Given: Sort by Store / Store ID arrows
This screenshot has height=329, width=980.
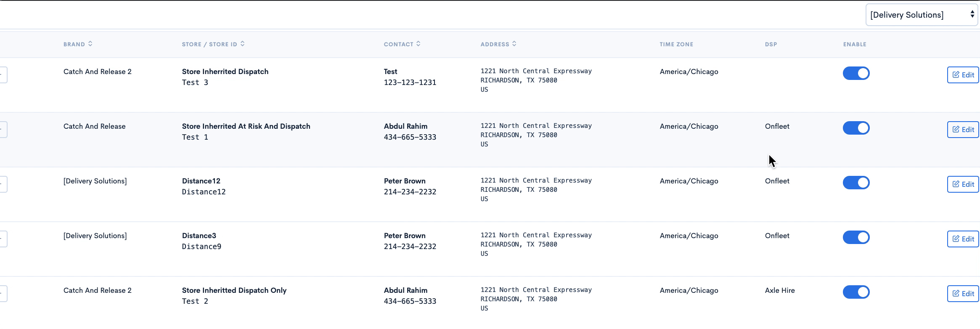Looking at the screenshot, I should point(243,44).
